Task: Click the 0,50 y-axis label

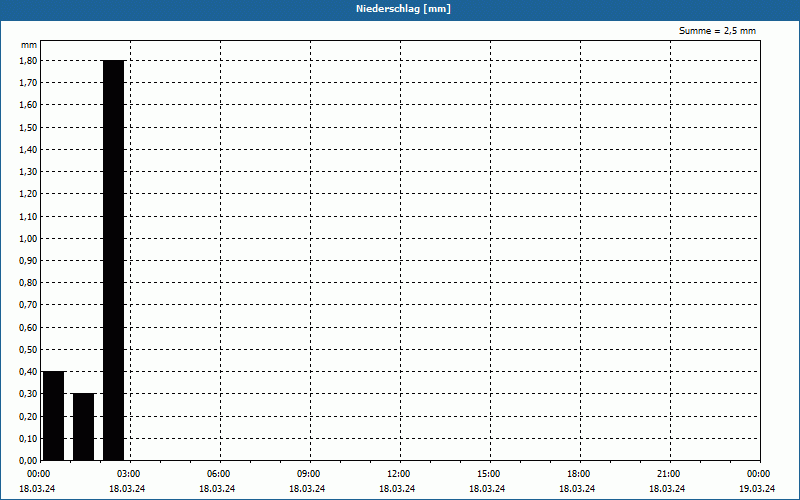Action: click(x=28, y=349)
